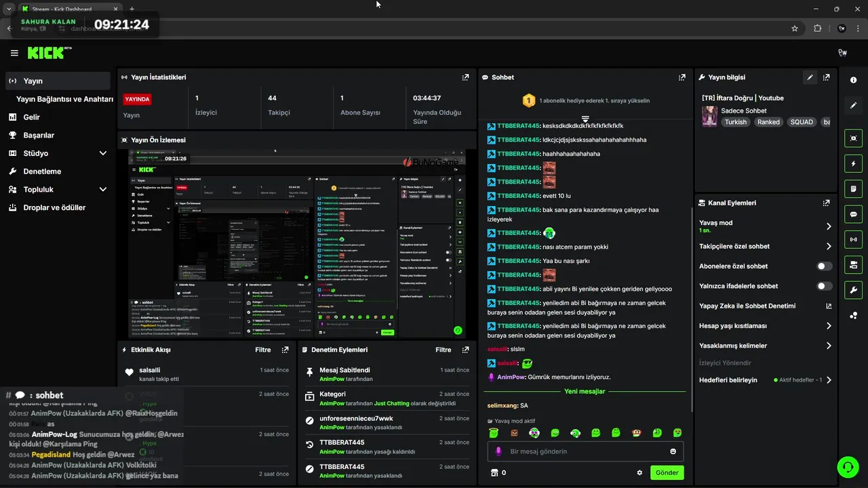Open the green headset support button
This screenshot has height=488, width=868.
(x=848, y=467)
